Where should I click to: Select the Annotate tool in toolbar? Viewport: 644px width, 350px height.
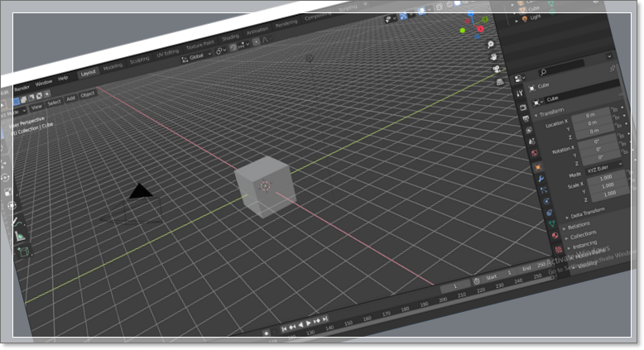(x=17, y=222)
